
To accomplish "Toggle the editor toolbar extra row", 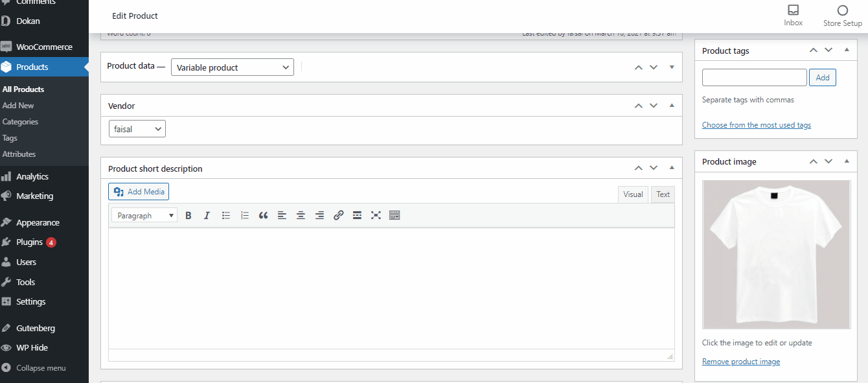I will [x=394, y=215].
